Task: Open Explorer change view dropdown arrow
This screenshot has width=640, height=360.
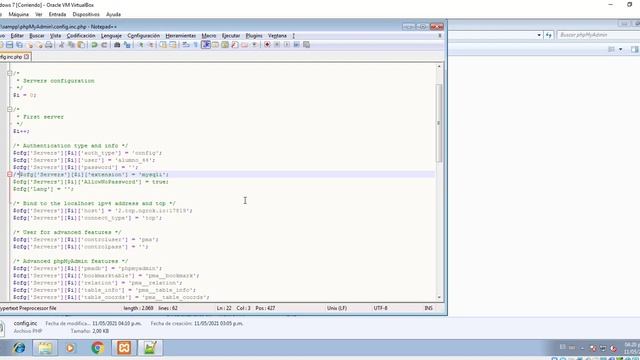Action: pos(620,49)
